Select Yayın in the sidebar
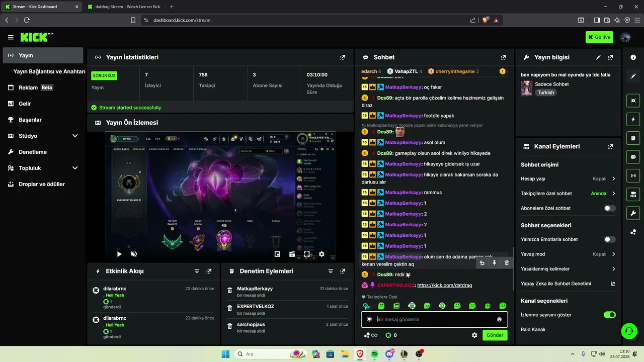The width and height of the screenshot is (644, 362). point(43,55)
